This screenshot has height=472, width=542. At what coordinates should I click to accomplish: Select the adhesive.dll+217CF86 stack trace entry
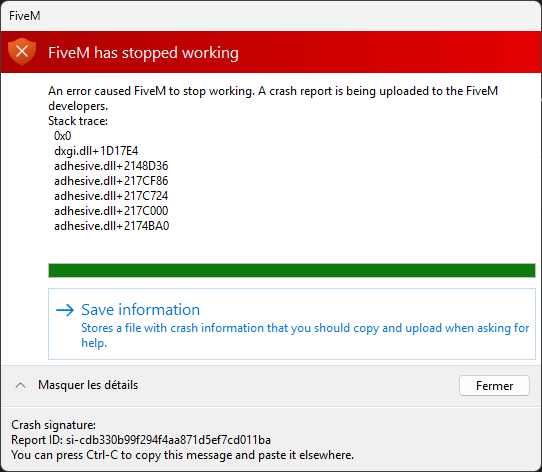111,181
